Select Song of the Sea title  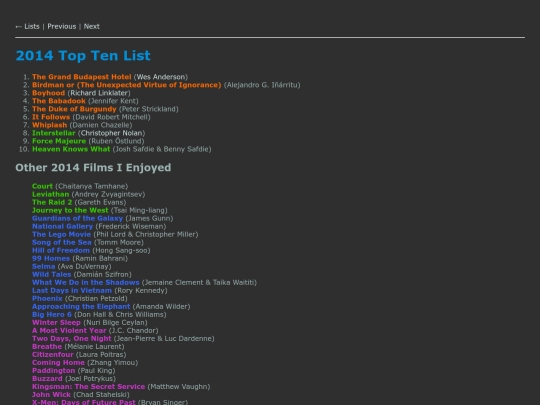click(x=62, y=242)
